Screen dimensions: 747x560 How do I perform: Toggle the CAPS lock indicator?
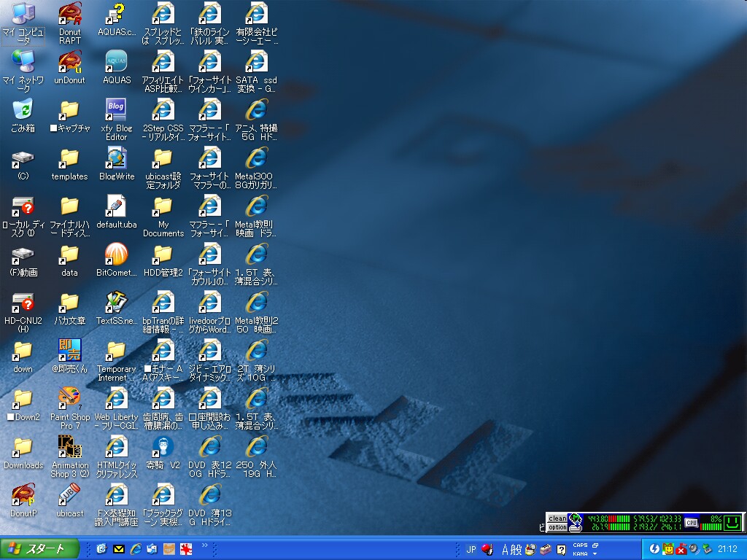click(580, 545)
